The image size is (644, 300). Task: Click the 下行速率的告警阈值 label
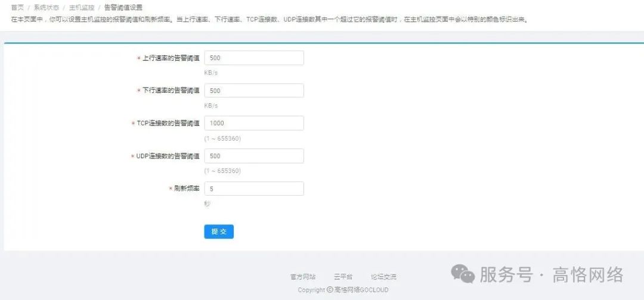point(171,91)
